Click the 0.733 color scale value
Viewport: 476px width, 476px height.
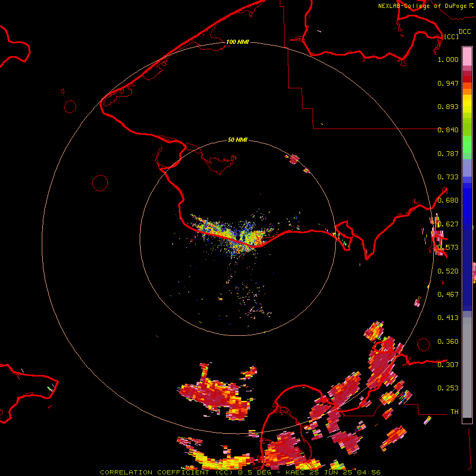448,177
